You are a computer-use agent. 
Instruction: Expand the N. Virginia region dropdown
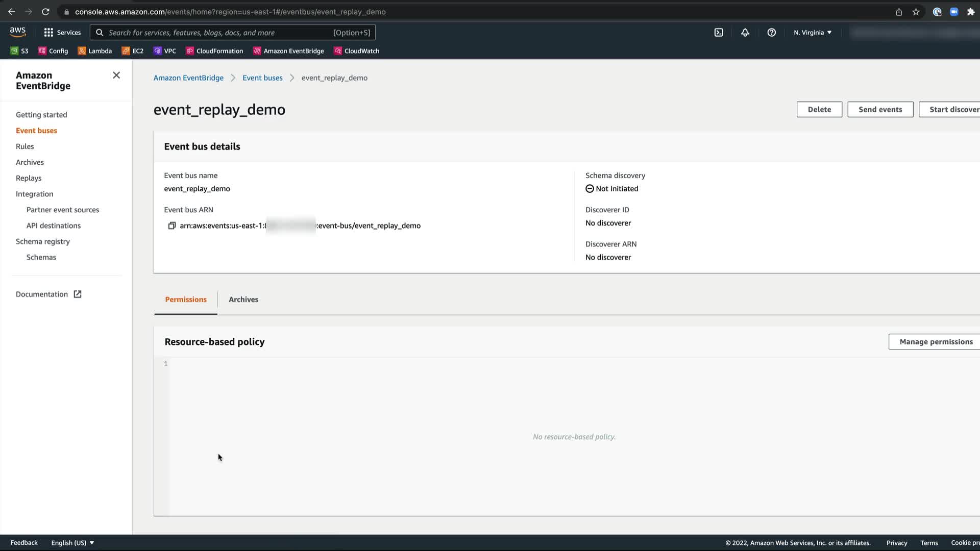pyautogui.click(x=813, y=33)
